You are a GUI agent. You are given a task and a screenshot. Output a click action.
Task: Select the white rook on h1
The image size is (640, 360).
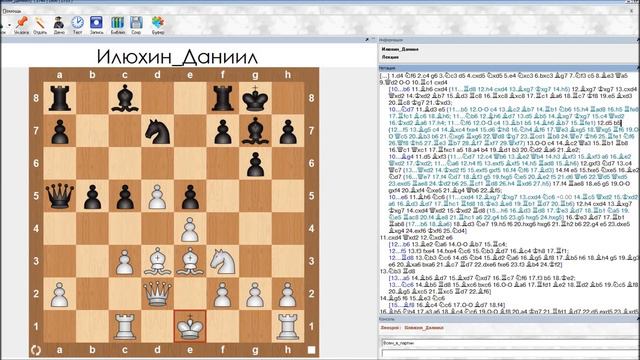(x=288, y=326)
